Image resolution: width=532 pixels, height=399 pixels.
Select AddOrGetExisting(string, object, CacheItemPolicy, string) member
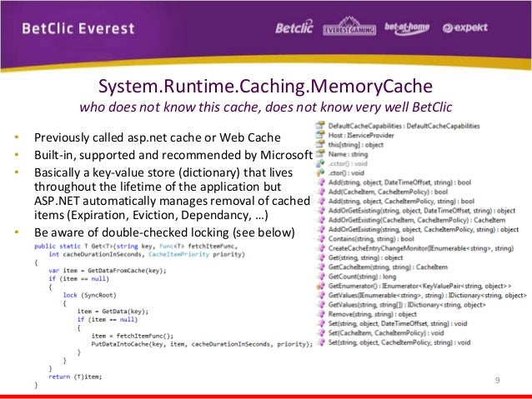click(424, 230)
